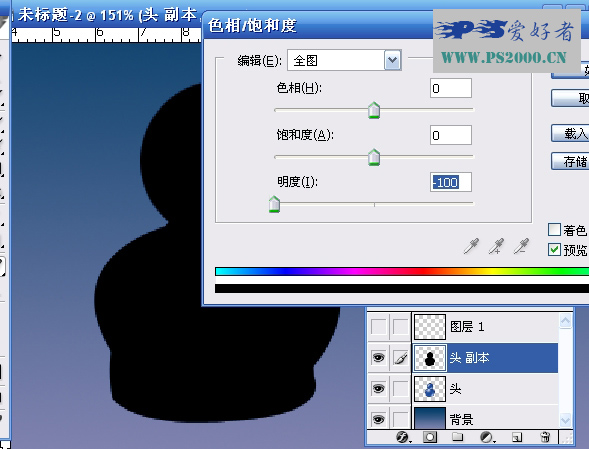The image size is (589, 449).
Task: Open new fill or adjustment layer menu icon
Action: tap(487, 437)
